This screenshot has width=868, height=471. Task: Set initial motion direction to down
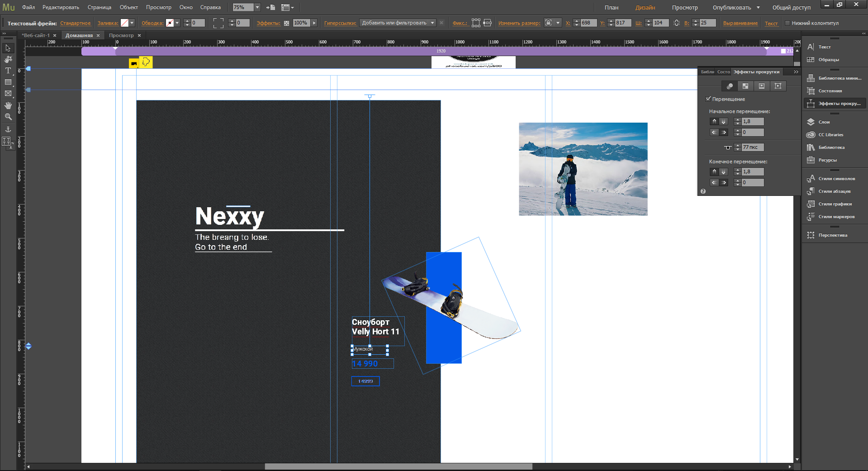[x=724, y=121]
